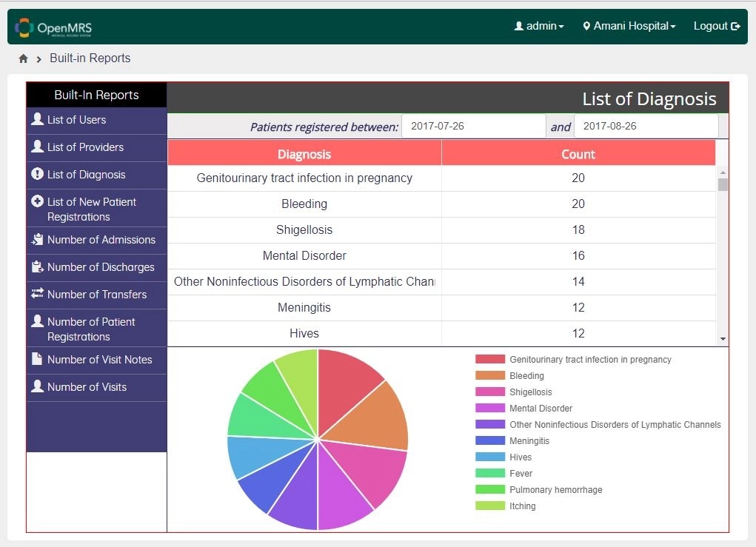The height and width of the screenshot is (547, 756).
Task: Open the Amani Hospital location dropdown
Action: [629, 25]
